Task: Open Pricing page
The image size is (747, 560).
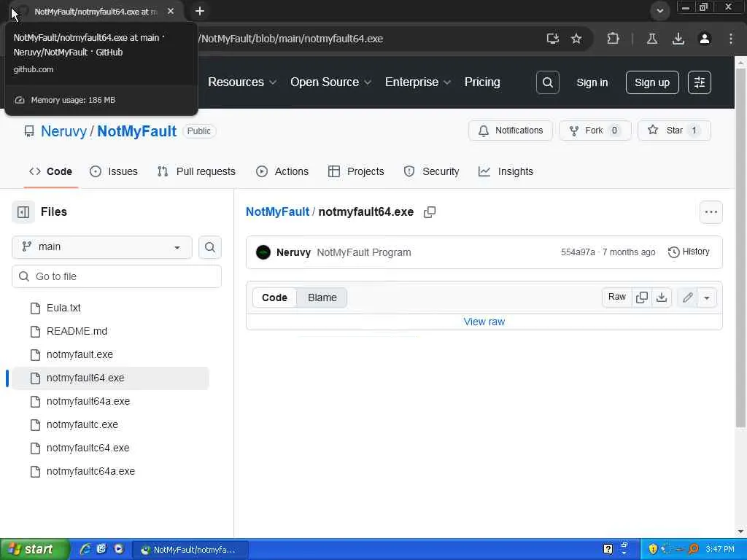Action: [x=482, y=82]
